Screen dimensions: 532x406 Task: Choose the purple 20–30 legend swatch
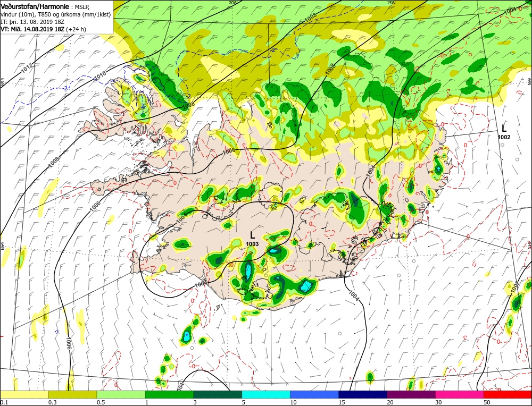(x=411, y=394)
